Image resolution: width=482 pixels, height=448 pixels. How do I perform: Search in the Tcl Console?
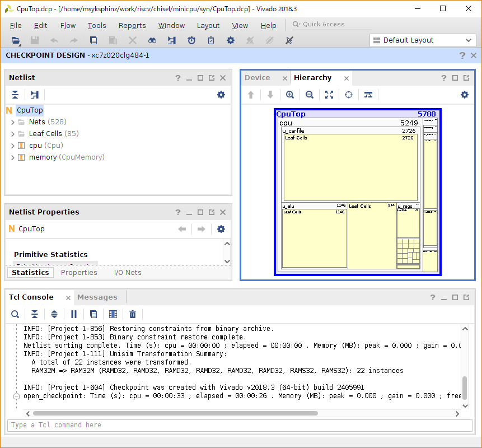[x=15, y=314]
